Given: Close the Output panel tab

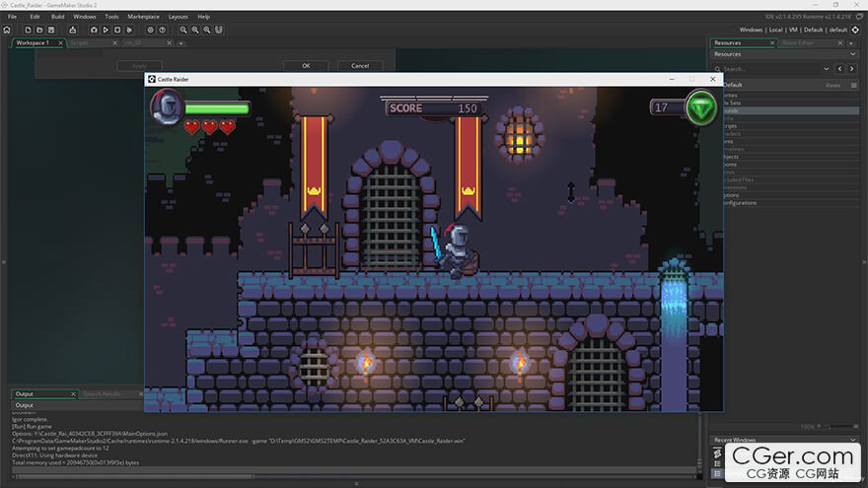Looking at the screenshot, I should (x=73, y=394).
